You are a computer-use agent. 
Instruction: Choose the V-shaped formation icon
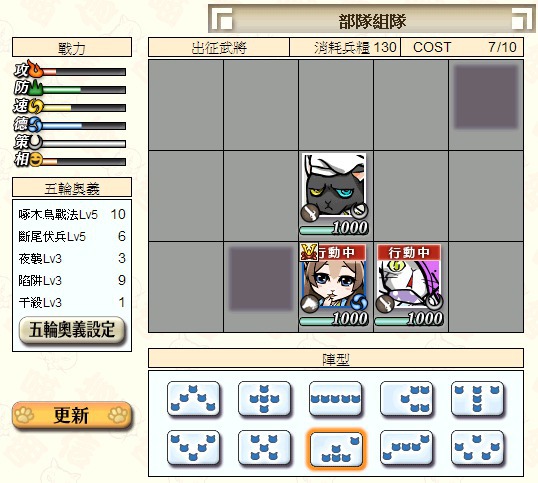193,447
